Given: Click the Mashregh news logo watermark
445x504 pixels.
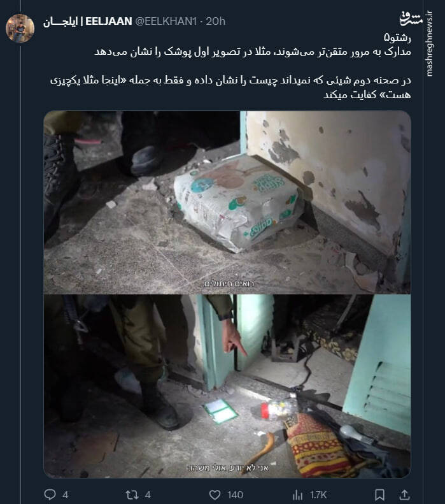Looking at the screenshot, I should pyautogui.click(x=411, y=18).
